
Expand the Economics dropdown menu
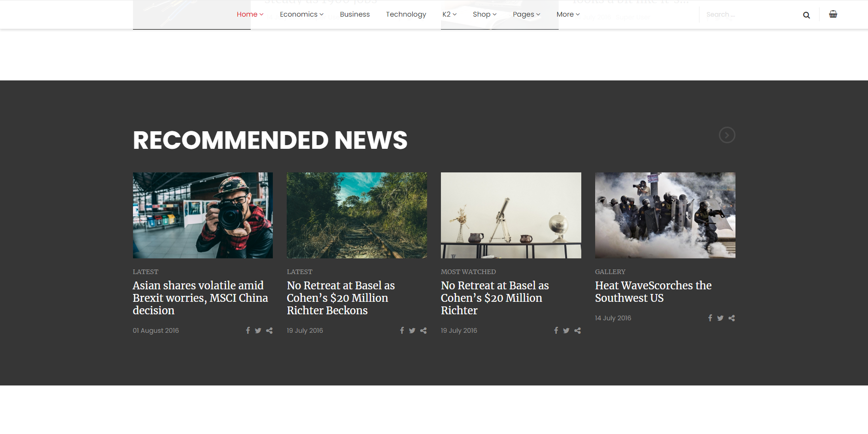[301, 14]
